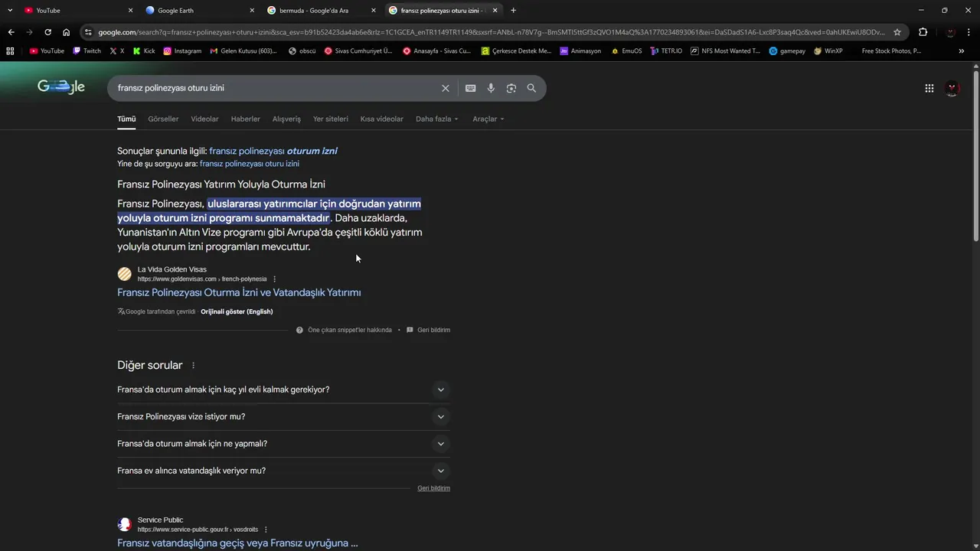Show more bookmarks chevron
980x551 pixels.
[961, 51]
